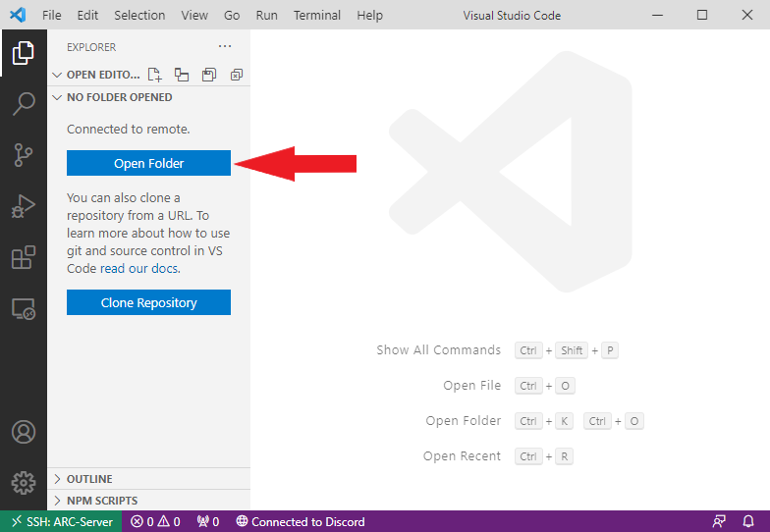
Task: Open the Terminal menu
Action: pos(317,16)
